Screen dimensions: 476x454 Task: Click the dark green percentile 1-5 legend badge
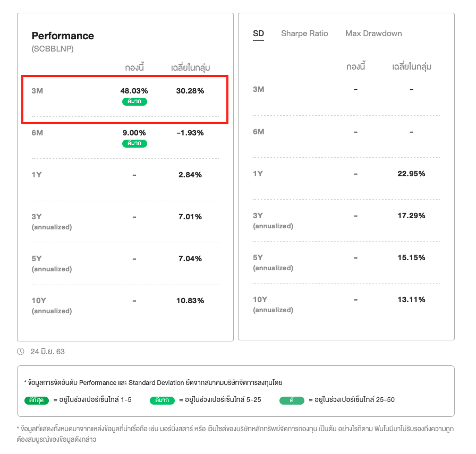[x=37, y=400]
